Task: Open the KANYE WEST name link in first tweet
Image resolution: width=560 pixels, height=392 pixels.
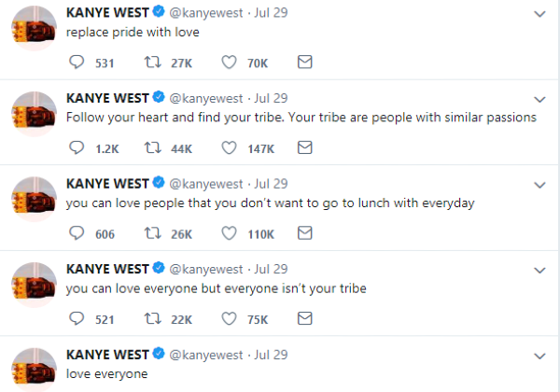Action: pyautogui.click(x=107, y=14)
